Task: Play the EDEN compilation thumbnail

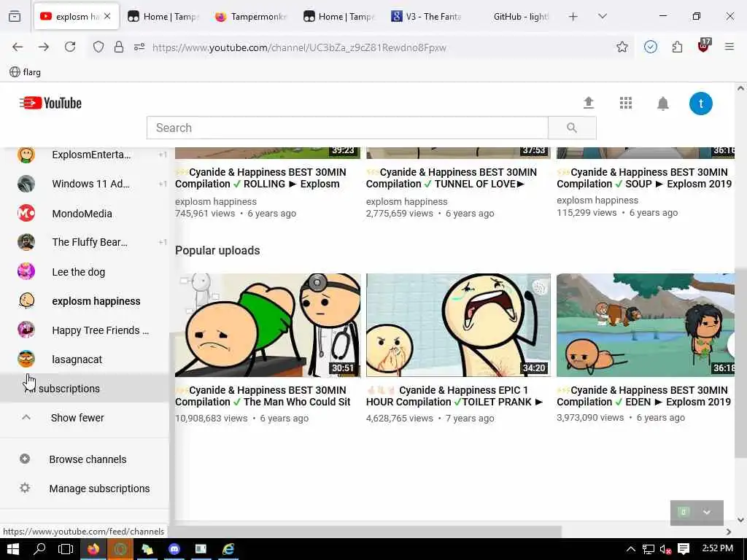Action: tap(646, 325)
